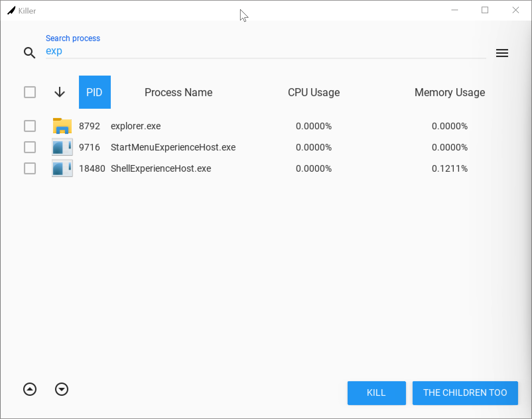Toggle the select-all checkbox in header

[30, 92]
